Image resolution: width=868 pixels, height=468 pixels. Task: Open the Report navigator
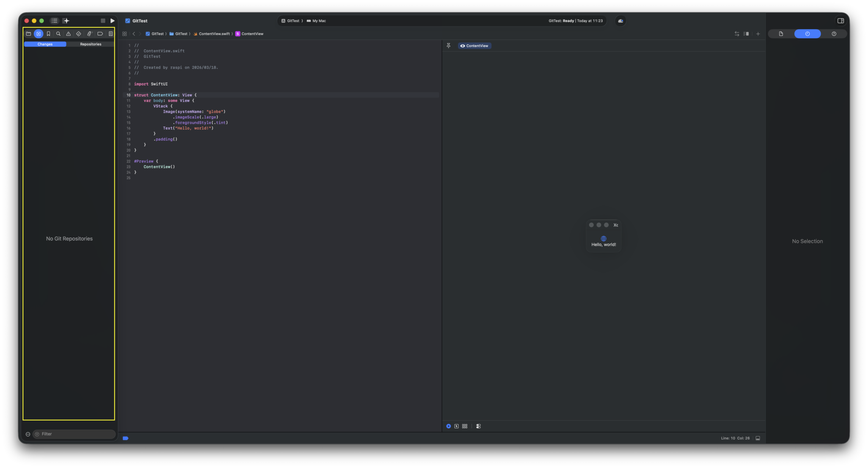[x=111, y=34]
